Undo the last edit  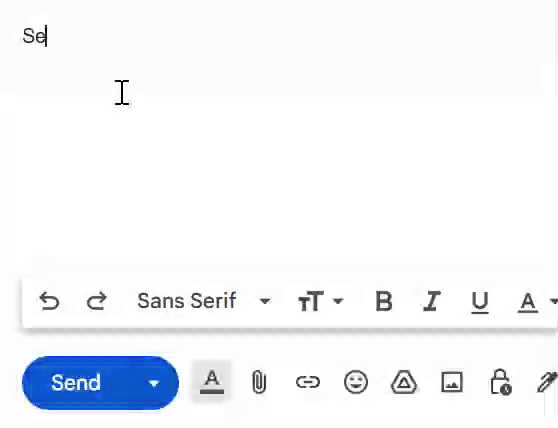coord(49,301)
